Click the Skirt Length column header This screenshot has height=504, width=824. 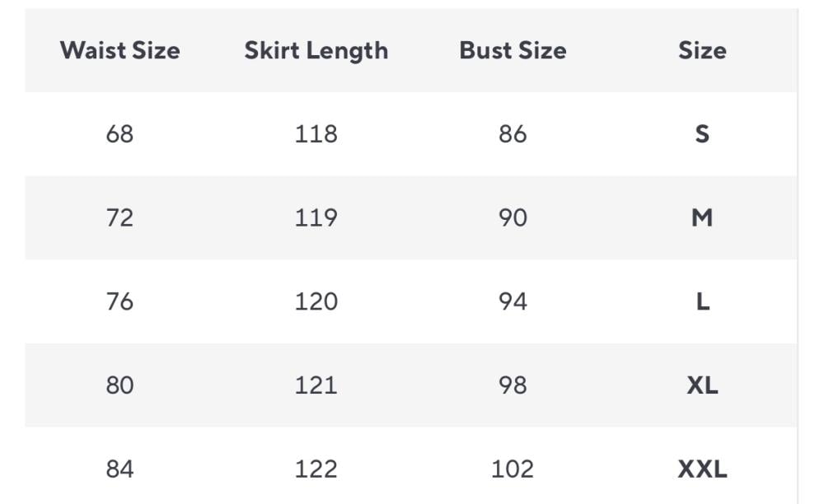pos(316,50)
